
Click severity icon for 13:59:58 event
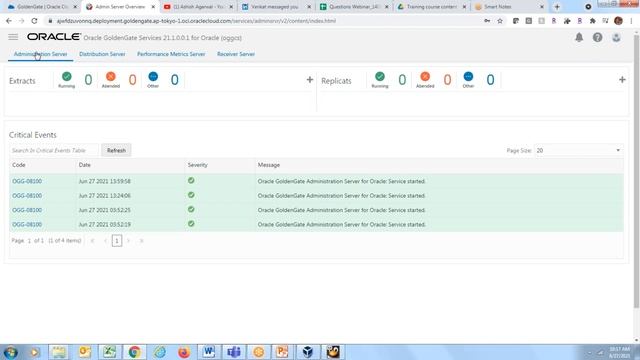(191, 180)
